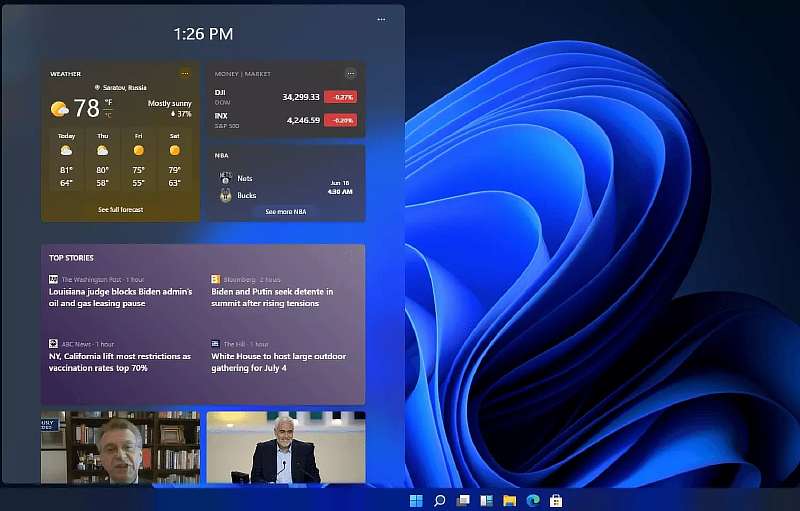Click the Nets team logo
The width and height of the screenshot is (800, 511).
(x=225, y=177)
